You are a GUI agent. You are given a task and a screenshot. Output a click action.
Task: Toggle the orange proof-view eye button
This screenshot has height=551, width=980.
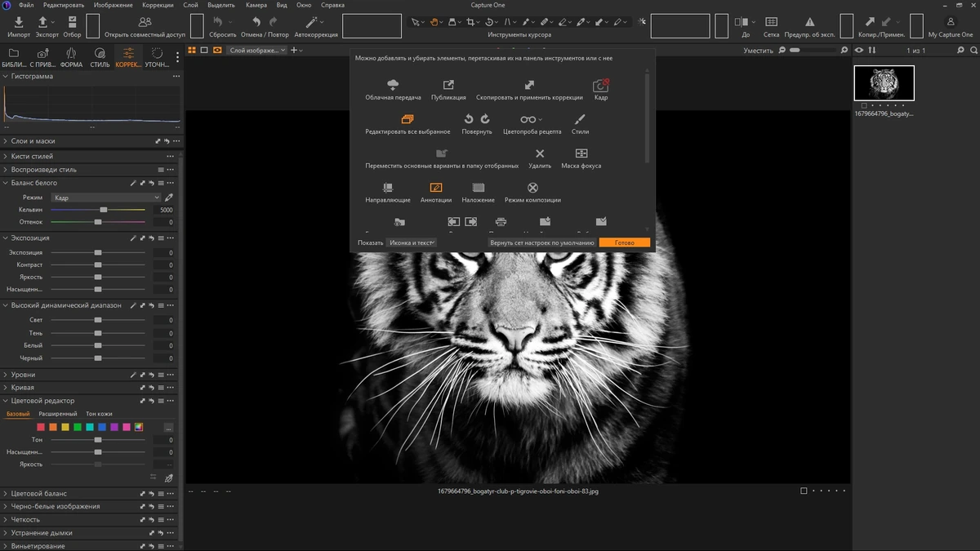(217, 50)
